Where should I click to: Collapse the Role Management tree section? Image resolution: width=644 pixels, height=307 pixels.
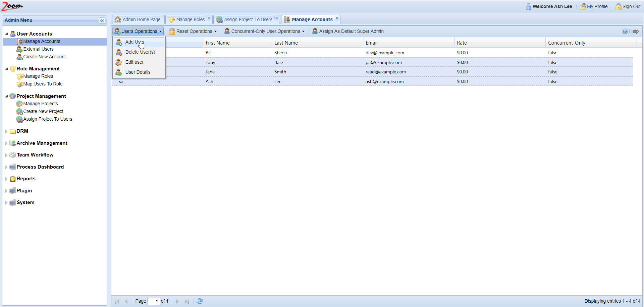click(x=6, y=69)
